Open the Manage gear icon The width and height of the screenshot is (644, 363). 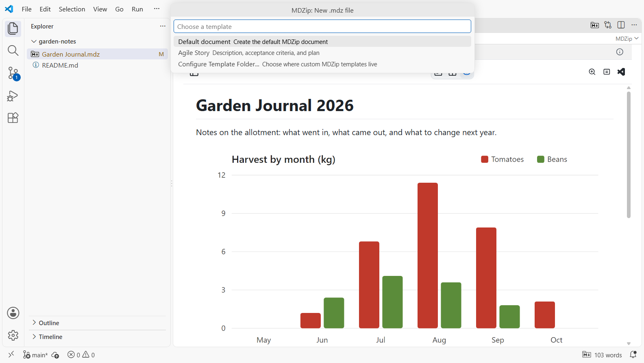(13, 335)
